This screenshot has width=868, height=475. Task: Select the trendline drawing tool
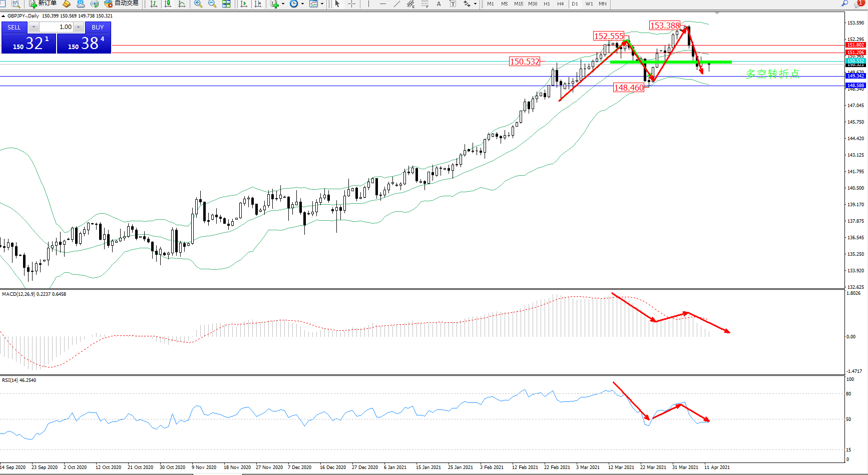397,4
